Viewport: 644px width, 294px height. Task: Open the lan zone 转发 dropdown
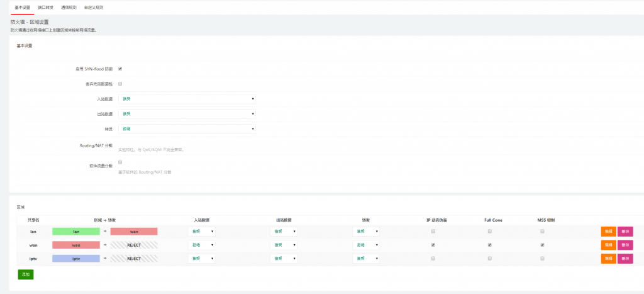pyautogui.click(x=365, y=232)
